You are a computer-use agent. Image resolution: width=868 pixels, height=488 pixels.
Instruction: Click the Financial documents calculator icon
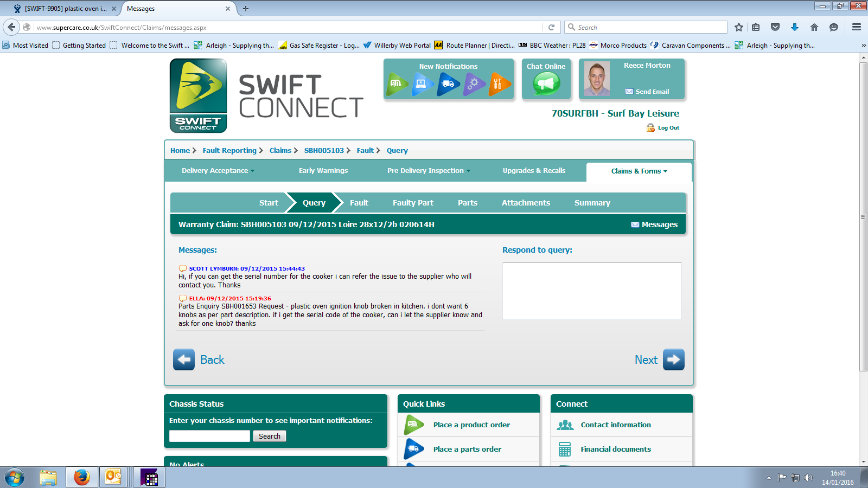pyautogui.click(x=565, y=449)
